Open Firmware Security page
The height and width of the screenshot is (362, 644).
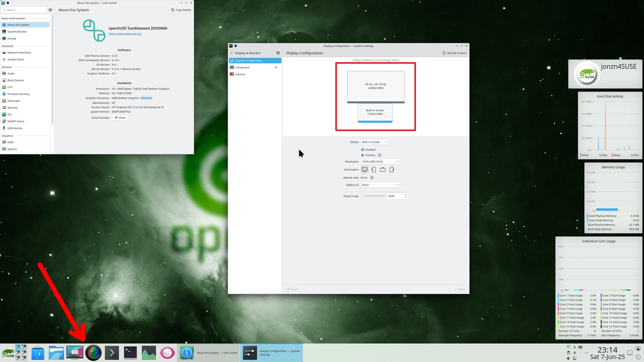(x=25, y=94)
